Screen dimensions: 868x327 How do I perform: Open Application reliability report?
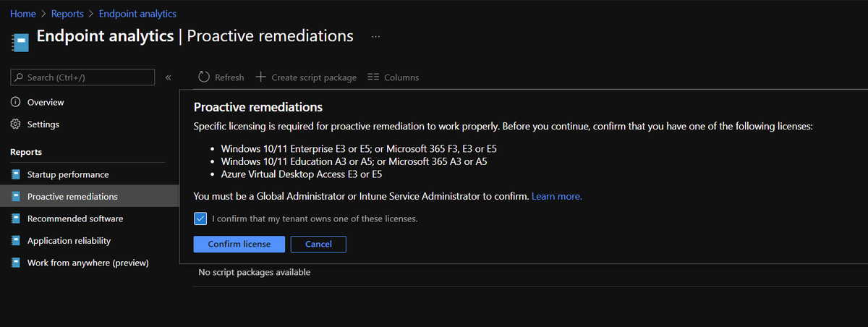[x=69, y=240]
